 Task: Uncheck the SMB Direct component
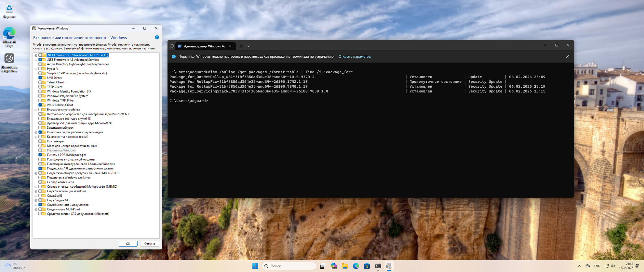[40, 78]
